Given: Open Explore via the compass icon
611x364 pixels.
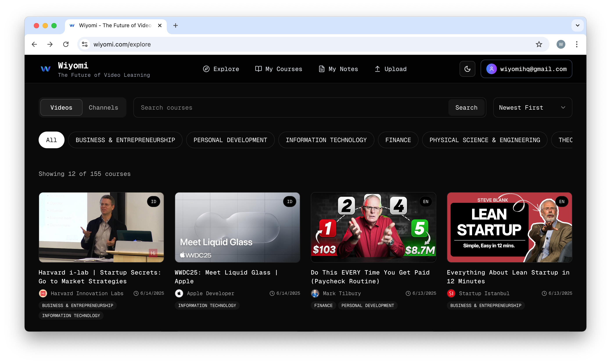Looking at the screenshot, I should pos(206,69).
